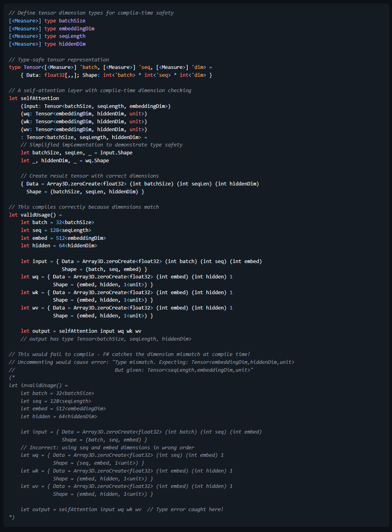Place cursor on selfAttention function name
Screen dimensions: 392x532
click(x=40, y=98)
